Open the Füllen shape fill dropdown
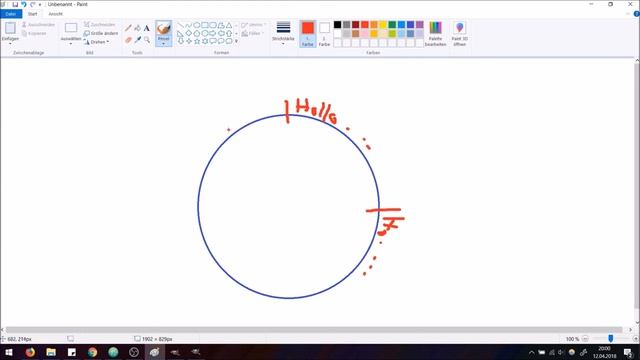640x360 pixels. [253, 33]
